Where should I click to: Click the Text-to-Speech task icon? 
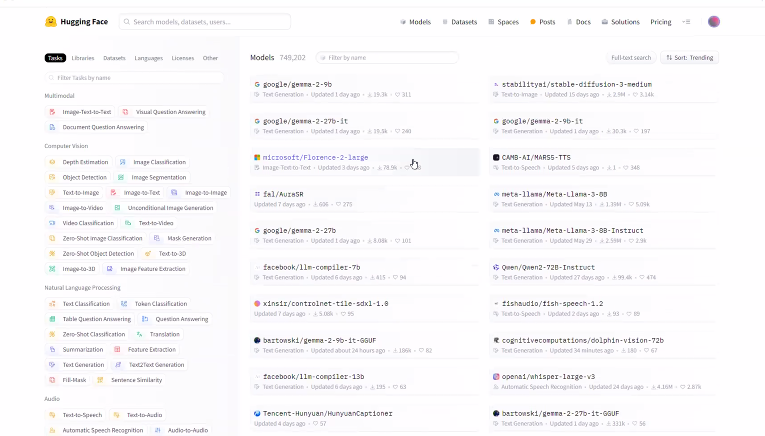tap(52, 415)
